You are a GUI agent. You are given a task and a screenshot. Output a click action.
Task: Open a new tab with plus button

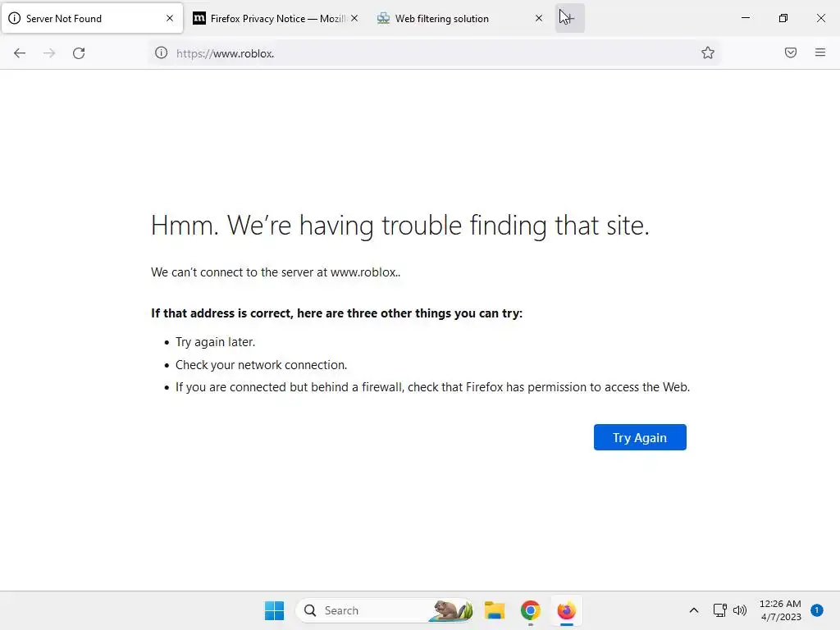[569, 18]
